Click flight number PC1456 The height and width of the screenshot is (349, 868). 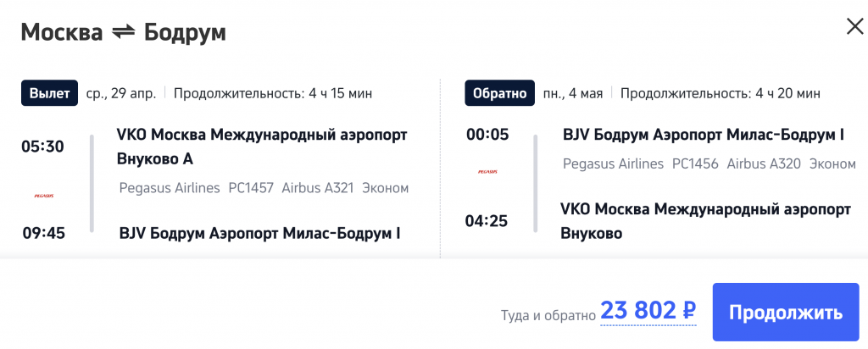click(695, 163)
